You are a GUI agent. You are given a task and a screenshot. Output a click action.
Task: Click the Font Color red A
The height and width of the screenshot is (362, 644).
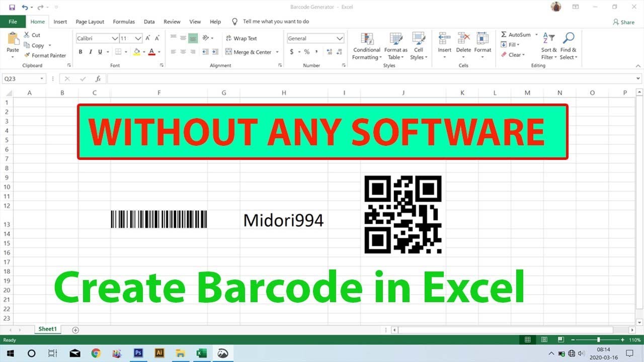pos(152,52)
